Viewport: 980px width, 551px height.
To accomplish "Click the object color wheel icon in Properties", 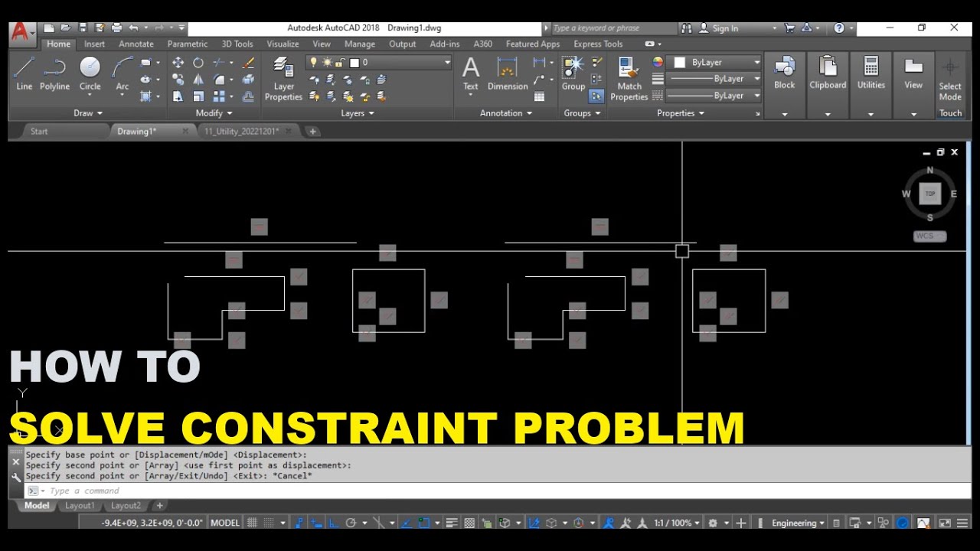I will [658, 62].
